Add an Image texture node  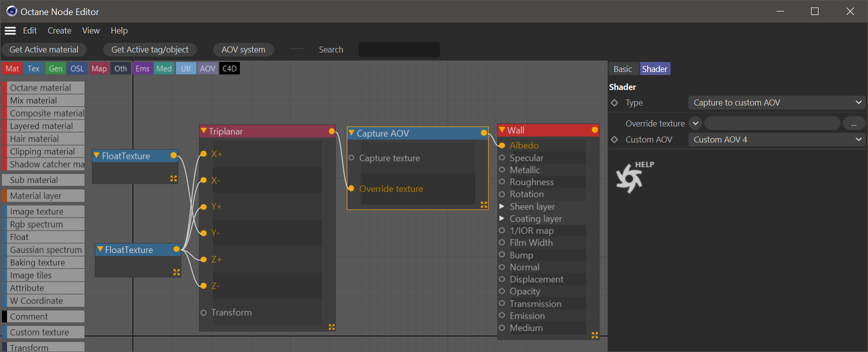tap(43, 211)
